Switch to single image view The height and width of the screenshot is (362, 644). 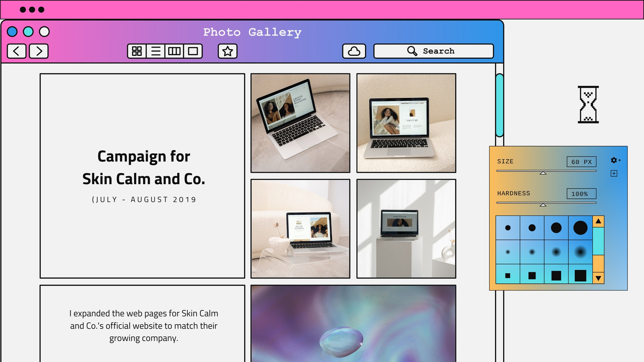(x=193, y=51)
